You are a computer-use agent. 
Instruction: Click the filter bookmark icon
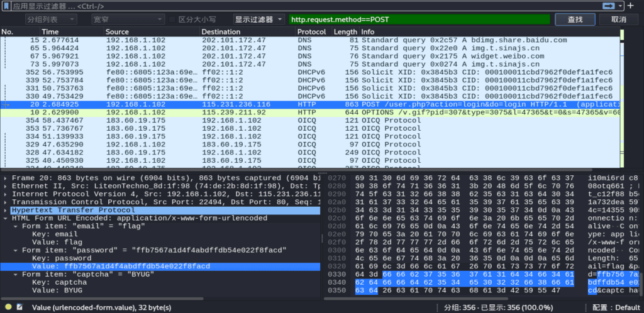[x=6, y=6]
